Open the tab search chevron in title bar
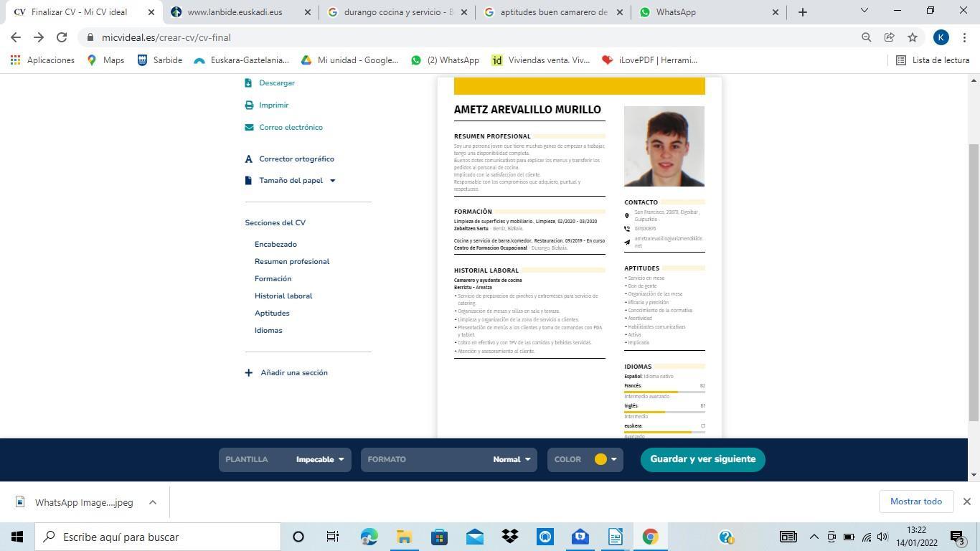This screenshot has width=980, height=551. tap(864, 11)
